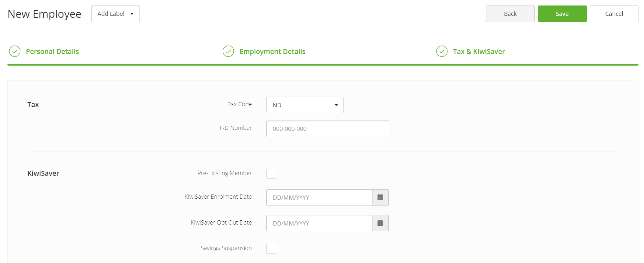Click the Back button
644x263 pixels.
pyautogui.click(x=510, y=14)
